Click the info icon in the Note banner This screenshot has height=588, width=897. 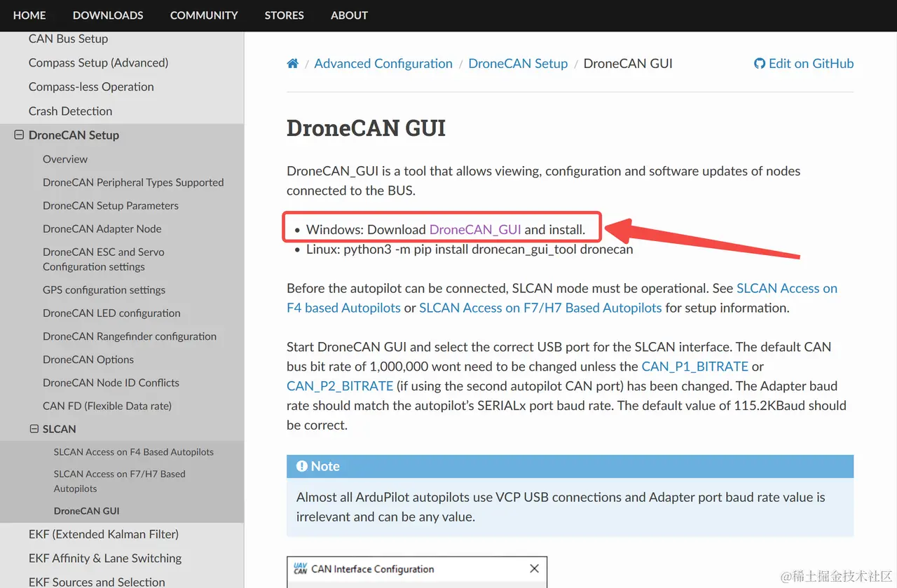click(301, 465)
